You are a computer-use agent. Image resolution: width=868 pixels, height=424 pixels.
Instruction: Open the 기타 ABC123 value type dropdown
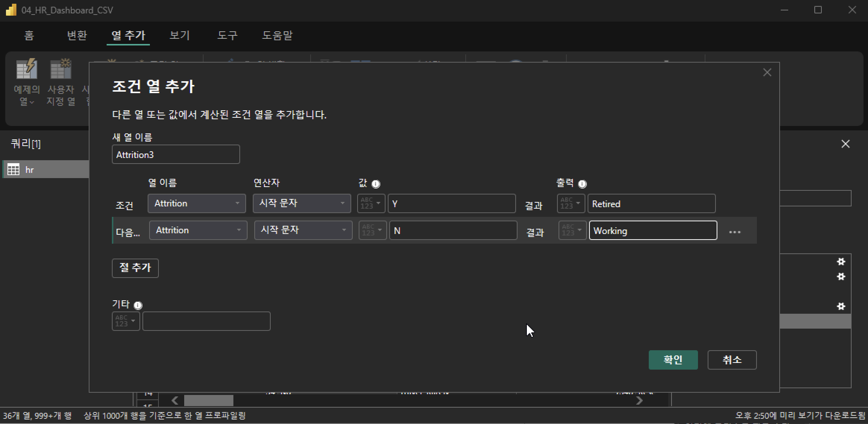coord(126,321)
